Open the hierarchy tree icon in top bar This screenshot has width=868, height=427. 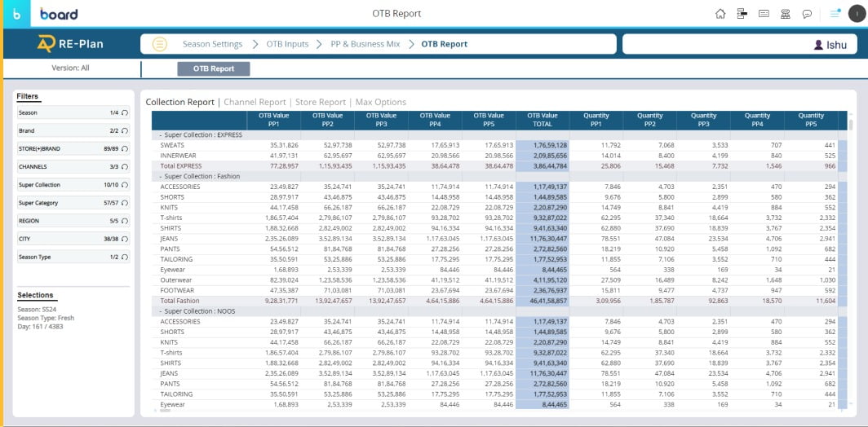coord(742,14)
